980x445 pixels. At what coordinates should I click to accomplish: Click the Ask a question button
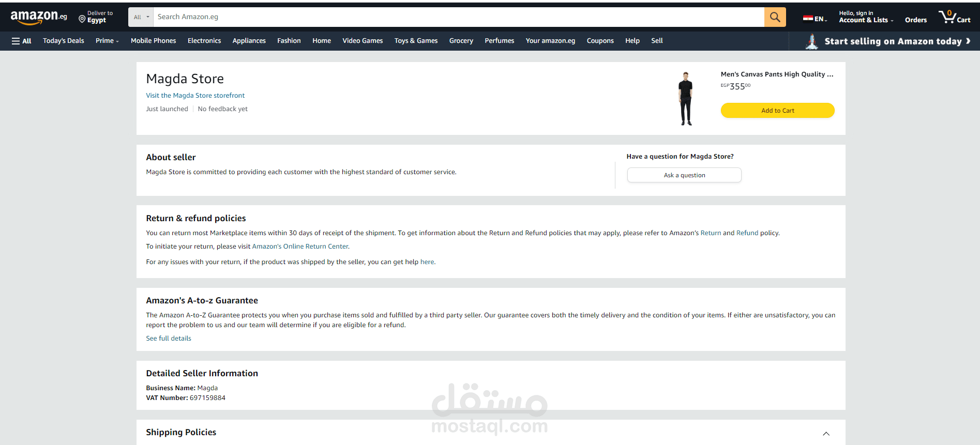[x=684, y=175]
